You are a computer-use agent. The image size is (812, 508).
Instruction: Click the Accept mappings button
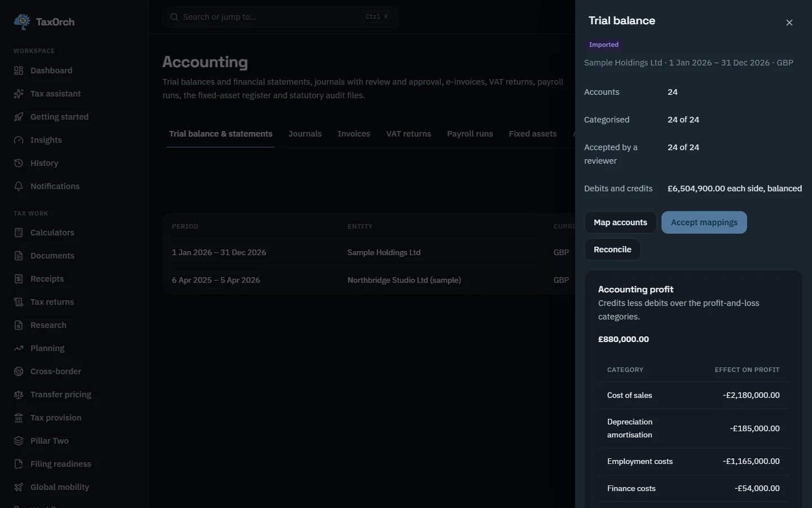[x=704, y=222]
